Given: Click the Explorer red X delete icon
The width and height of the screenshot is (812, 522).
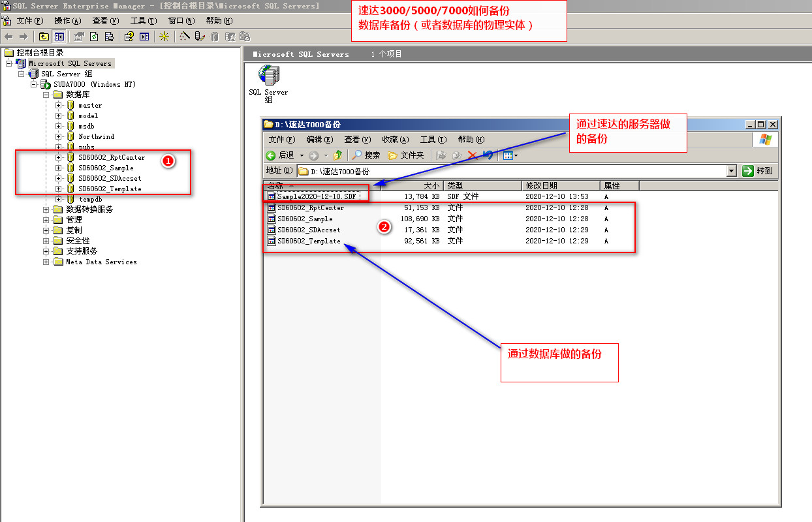Looking at the screenshot, I should pos(473,155).
